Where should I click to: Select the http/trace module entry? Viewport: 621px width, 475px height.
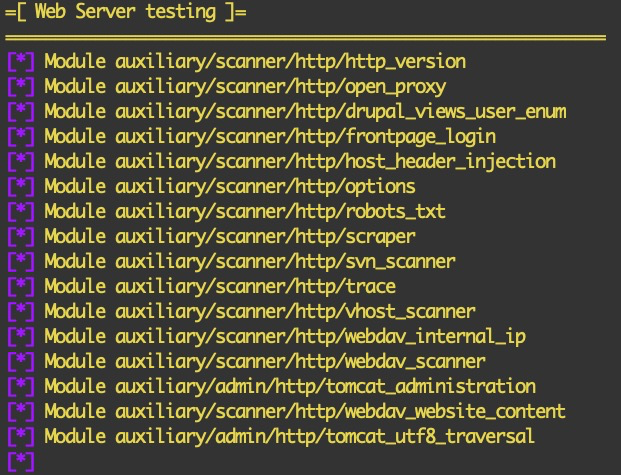[x=220, y=287]
